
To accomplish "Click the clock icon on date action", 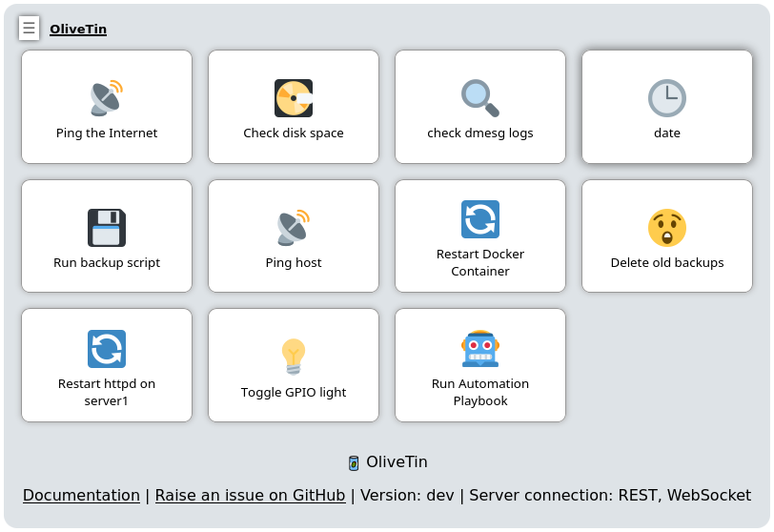I will click(x=667, y=97).
